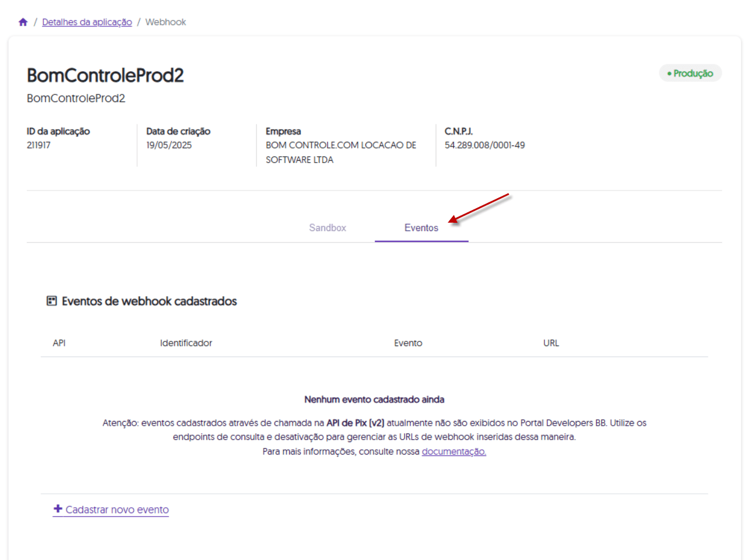
Task: Click creation date 19/05/2025
Action: pyautogui.click(x=169, y=145)
